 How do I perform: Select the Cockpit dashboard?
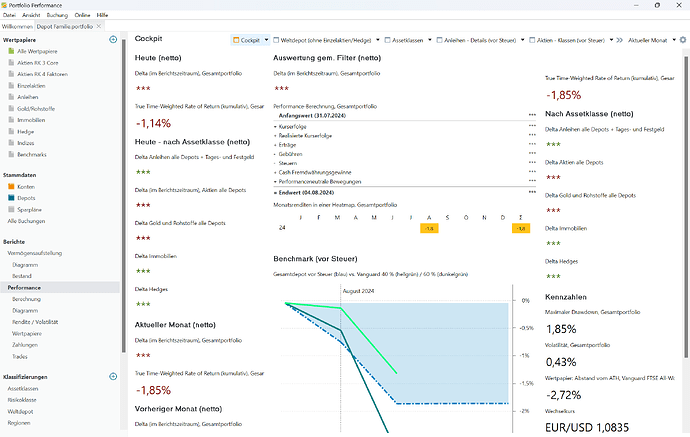246,40
